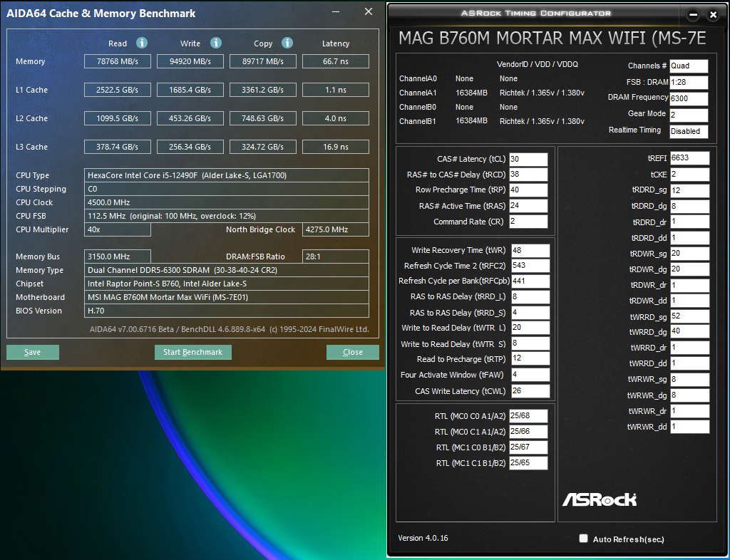Click the Realtime Timing Disabled field
Image resolution: width=730 pixels, height=560 pixels.
pos(689,131)
